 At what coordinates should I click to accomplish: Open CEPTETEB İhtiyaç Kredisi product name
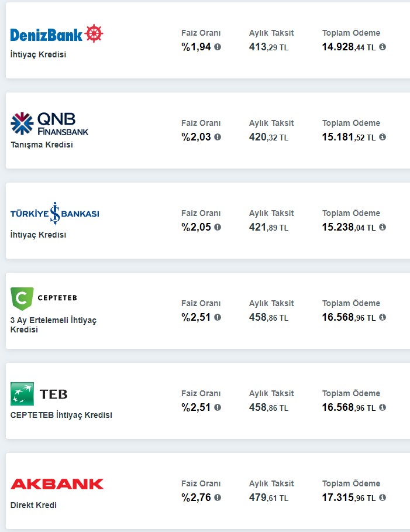(x=61, y=415)
